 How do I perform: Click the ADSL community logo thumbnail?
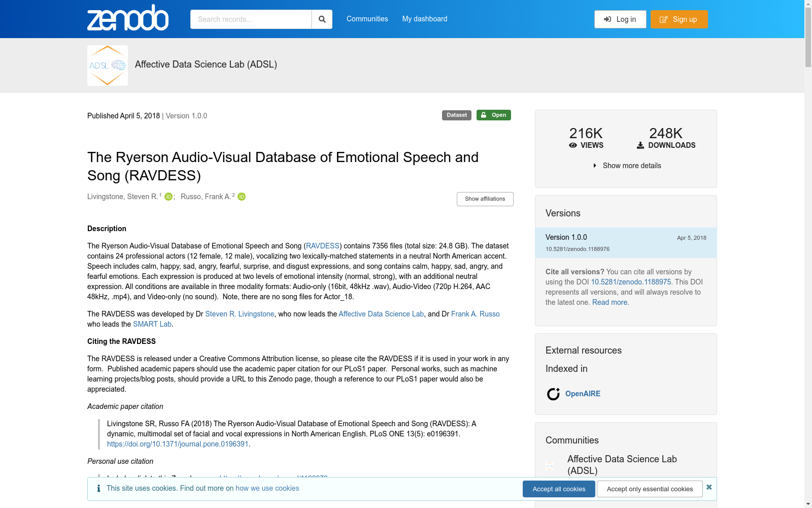tap(108, 66)
